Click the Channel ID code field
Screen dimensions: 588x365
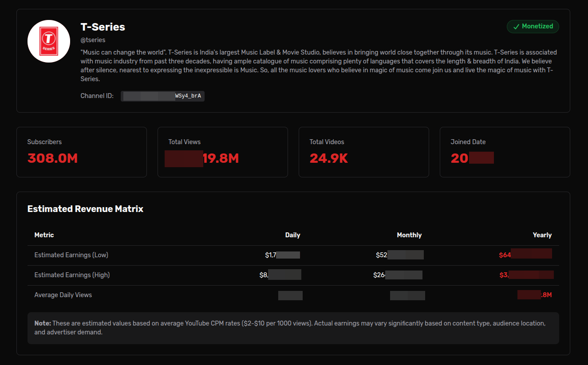[162, 96]
